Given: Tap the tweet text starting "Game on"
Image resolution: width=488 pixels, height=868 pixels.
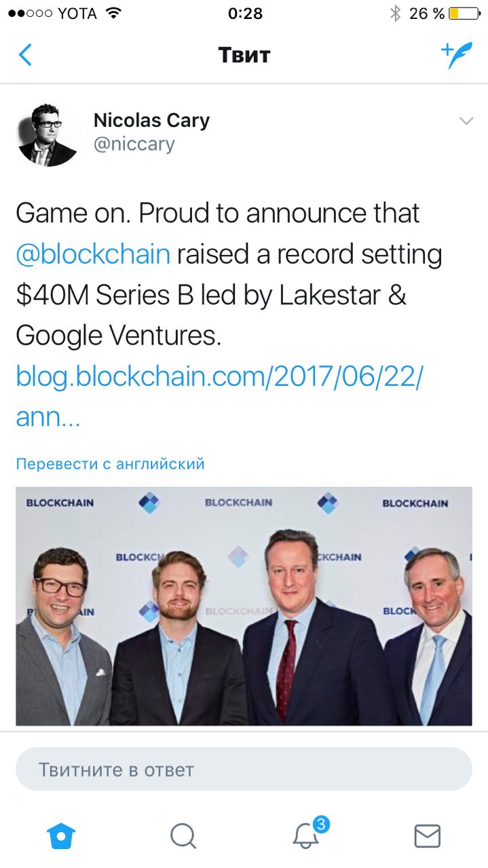Looking at the screenshot, I should 217,213.
